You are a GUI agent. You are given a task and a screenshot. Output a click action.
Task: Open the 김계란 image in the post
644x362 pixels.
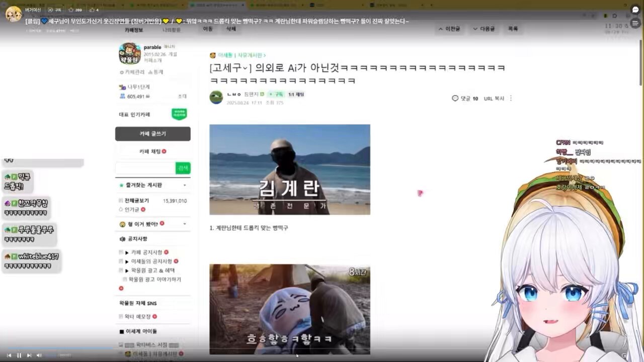coord(290,169)
